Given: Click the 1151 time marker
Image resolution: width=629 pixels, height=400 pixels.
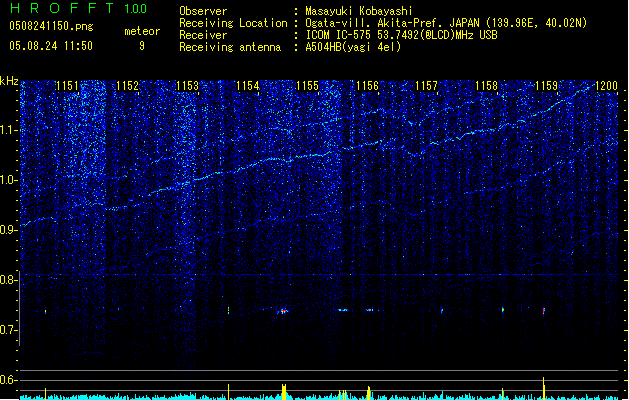Looking at the screenshot, I should pos(67,87).
